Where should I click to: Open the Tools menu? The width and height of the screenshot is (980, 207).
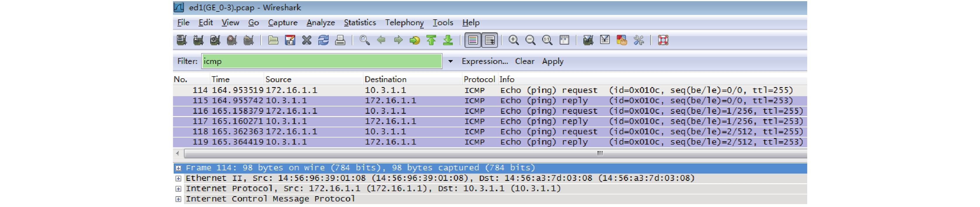tap(443, 23)
